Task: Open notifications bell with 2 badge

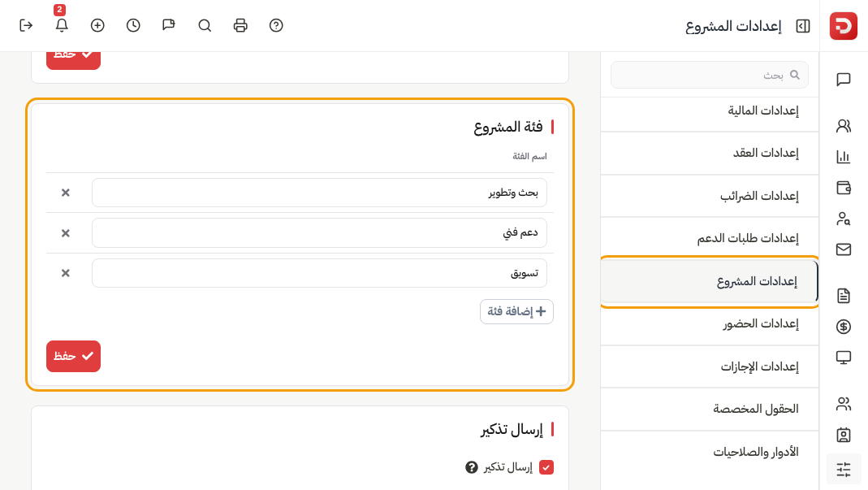Action: click(62, 25)
